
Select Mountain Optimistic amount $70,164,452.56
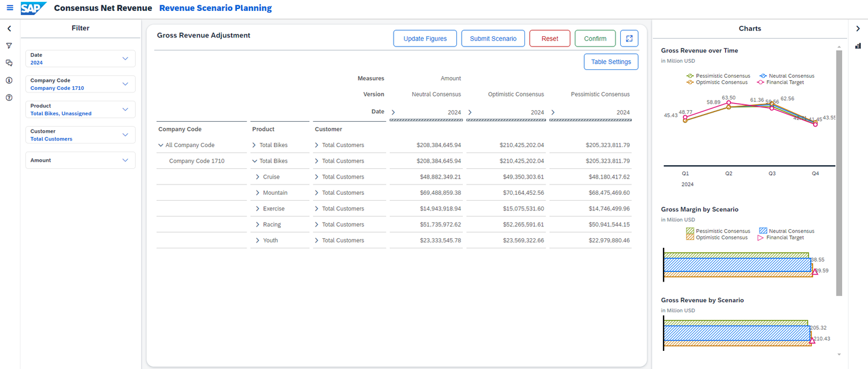tap(521, 193)
